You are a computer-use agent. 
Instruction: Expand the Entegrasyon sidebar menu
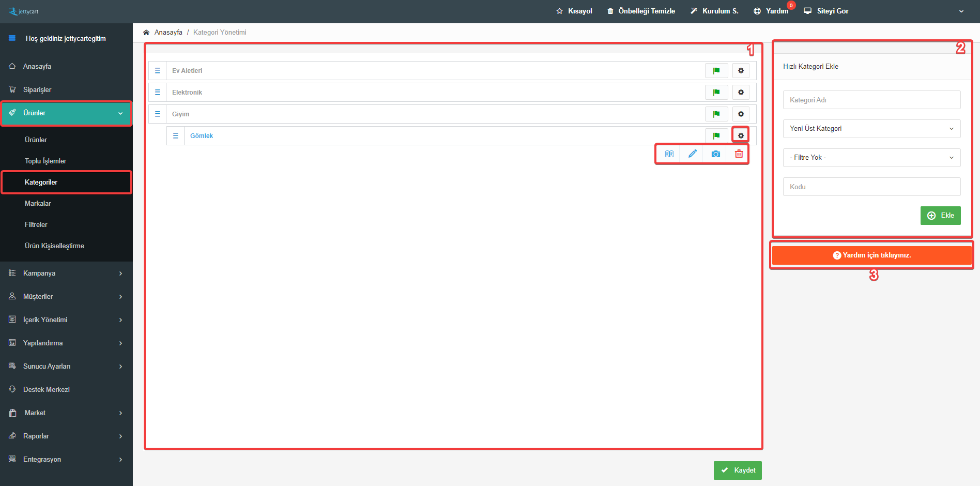[x=66, y=460]
